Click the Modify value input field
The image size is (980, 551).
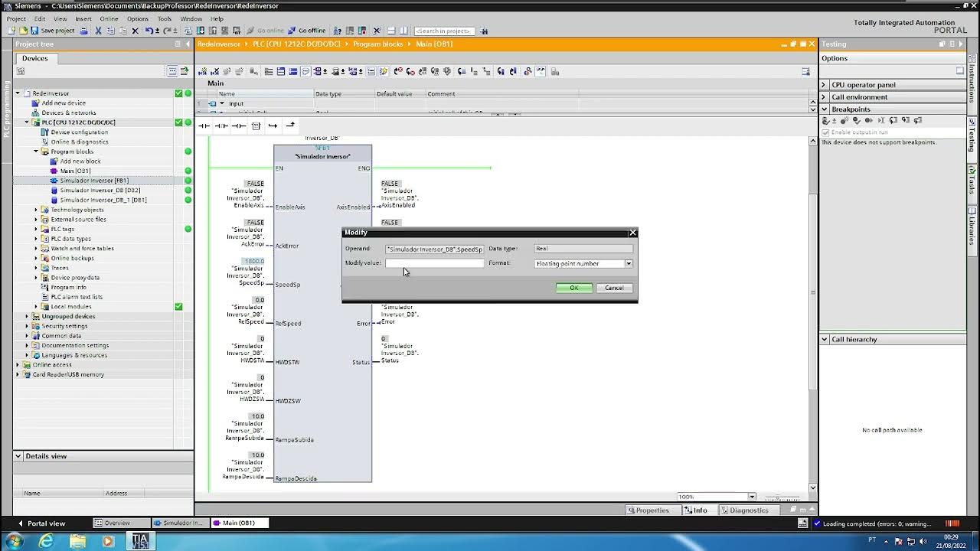pos(435,263)
